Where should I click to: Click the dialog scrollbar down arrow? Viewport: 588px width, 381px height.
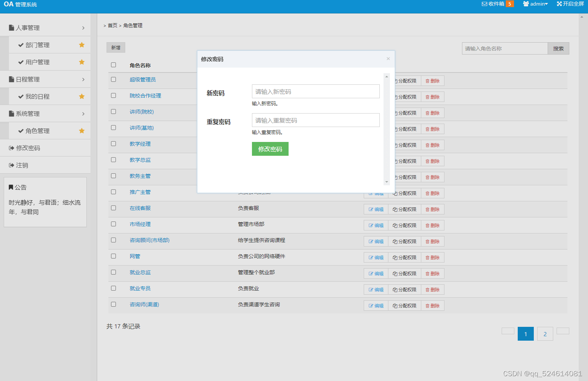click(x=387, y=182)
